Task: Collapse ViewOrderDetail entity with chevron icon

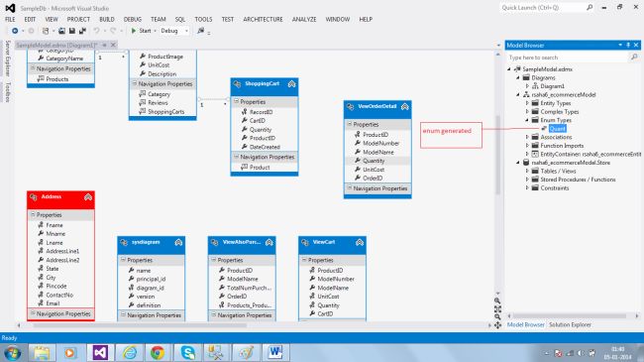Action: click(x=404, y=106)
